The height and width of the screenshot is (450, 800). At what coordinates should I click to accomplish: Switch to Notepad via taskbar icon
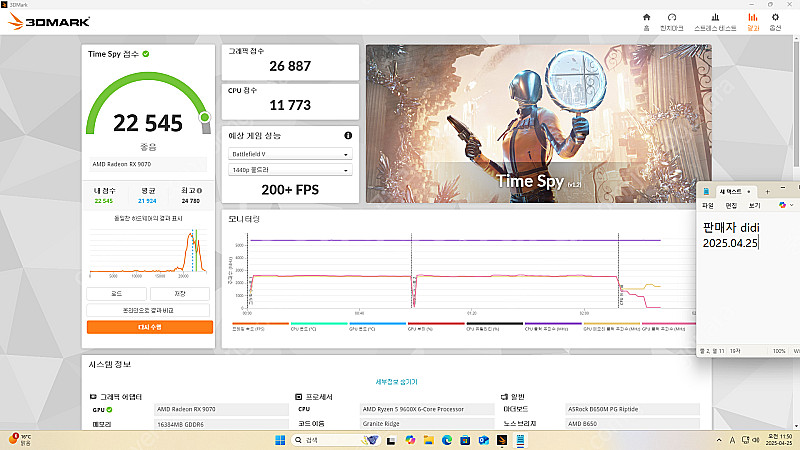point(520,440)
